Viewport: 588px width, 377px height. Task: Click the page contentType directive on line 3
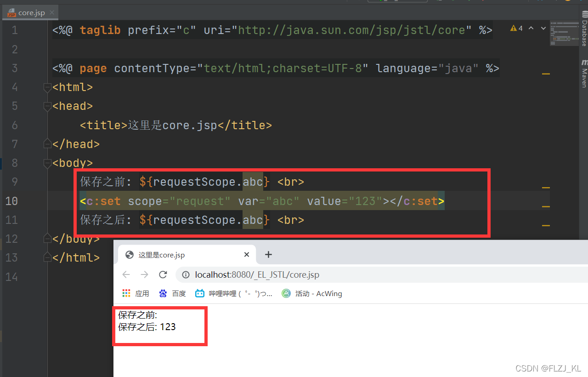[x=276, y=69]
